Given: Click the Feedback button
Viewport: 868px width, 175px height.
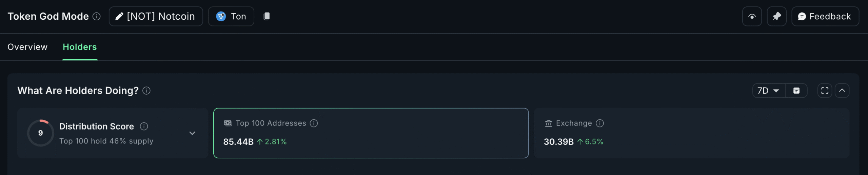Looking at the screenshot, I should point(825,16).
